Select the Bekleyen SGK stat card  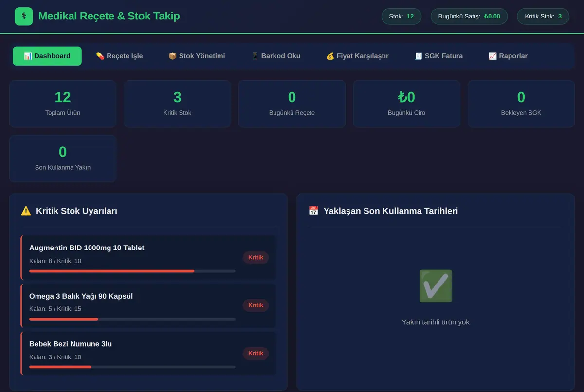pyautogui.click(x=521, y=104)
